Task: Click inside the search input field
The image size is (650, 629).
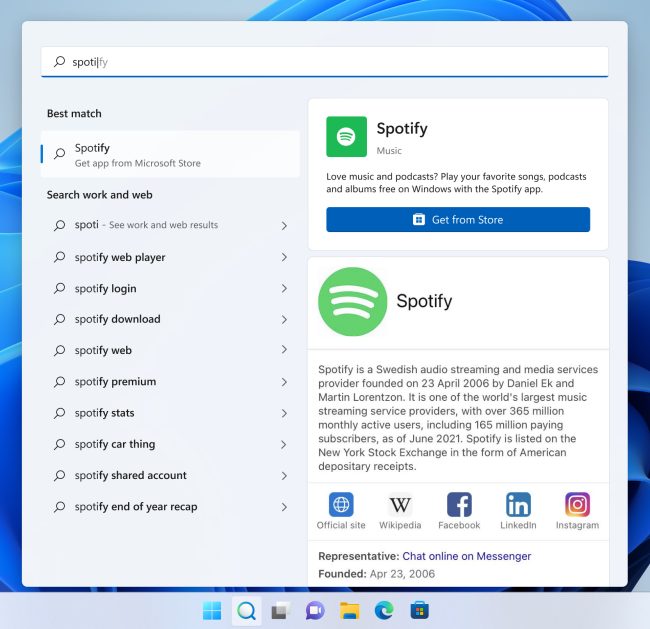Action: (x=325, y=62)
